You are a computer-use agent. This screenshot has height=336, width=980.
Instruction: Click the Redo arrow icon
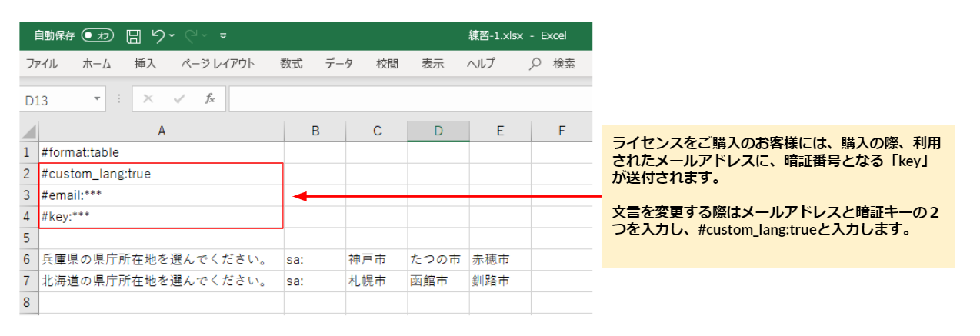[x=191, y=35]
